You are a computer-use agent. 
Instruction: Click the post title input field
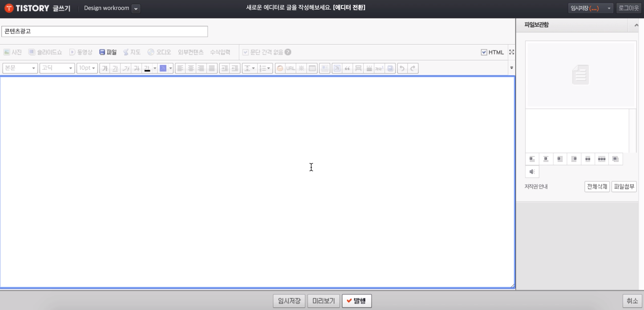point(105,31)
